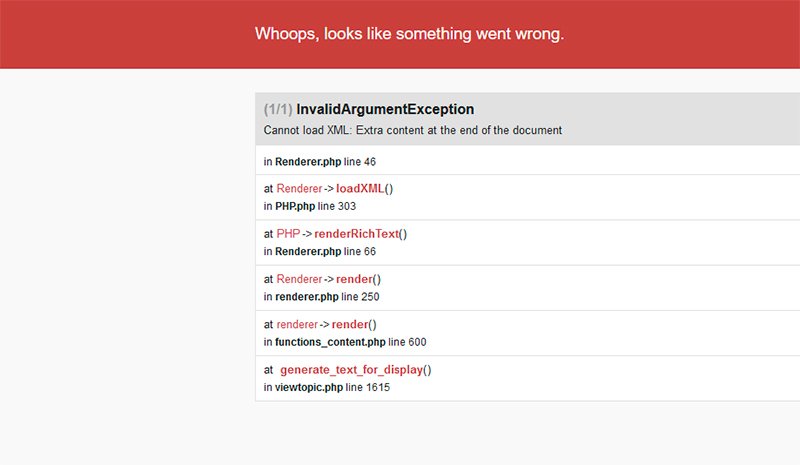Open the PHP class link
Viewport: 800px width, 465px height.
pos(288,234)
